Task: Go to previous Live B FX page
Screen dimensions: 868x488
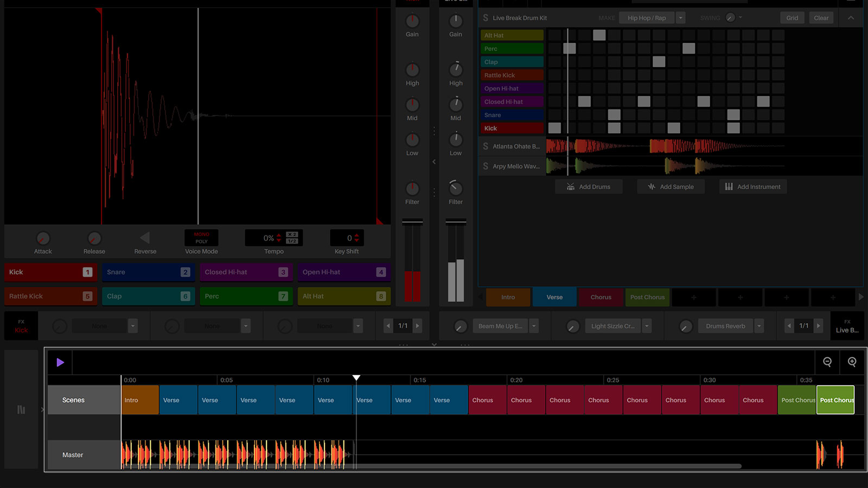Action: click(x=789, y=326)
